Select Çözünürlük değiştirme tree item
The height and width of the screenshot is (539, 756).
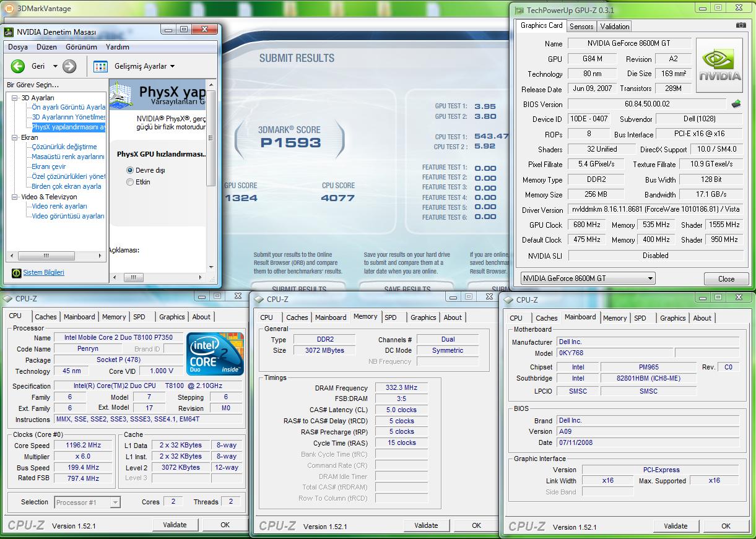[64, 147]
